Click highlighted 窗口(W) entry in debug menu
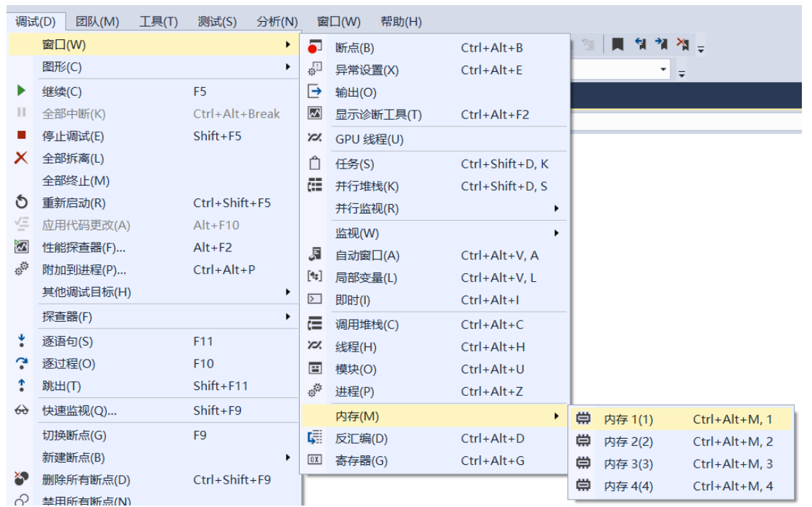This screenshot has height=507, width=812. click(x=155, y=44)
